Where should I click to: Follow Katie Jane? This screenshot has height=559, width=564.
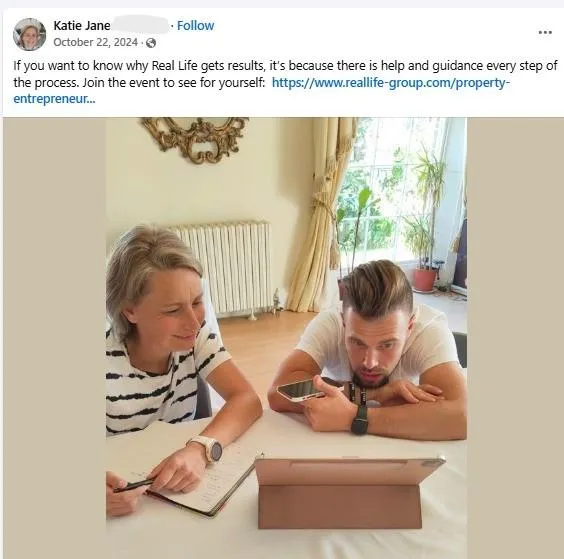click(195, 26)
